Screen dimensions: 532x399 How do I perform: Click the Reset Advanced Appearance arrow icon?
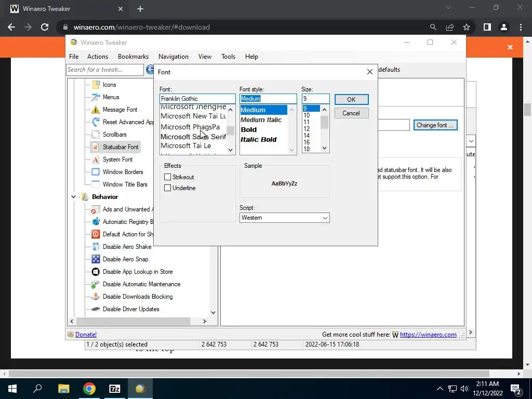(x=96, y=122)
